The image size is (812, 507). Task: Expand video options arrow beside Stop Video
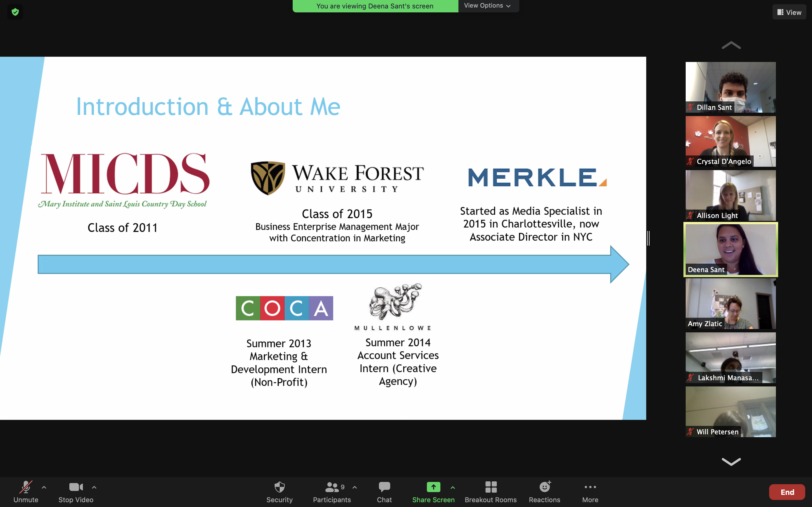94,487
